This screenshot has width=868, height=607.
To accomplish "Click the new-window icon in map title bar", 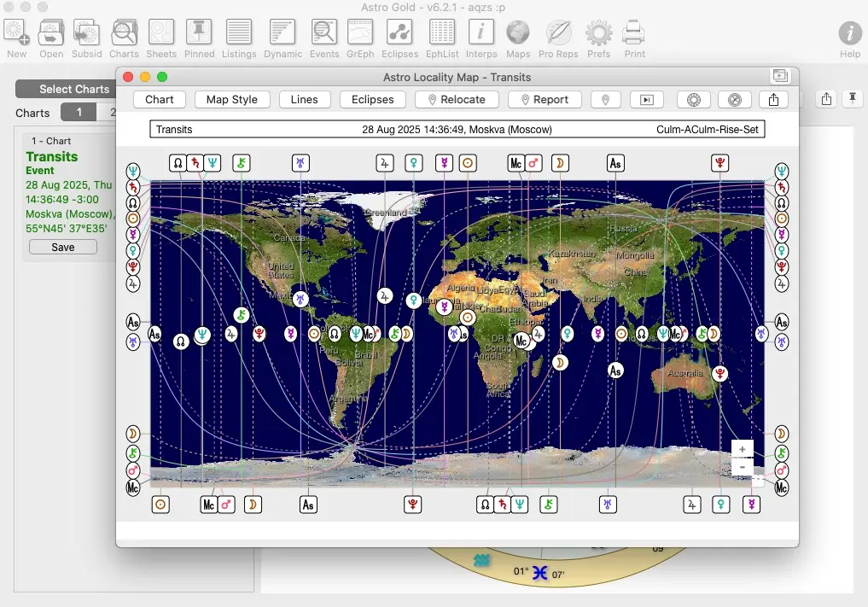I will [780, 76].
